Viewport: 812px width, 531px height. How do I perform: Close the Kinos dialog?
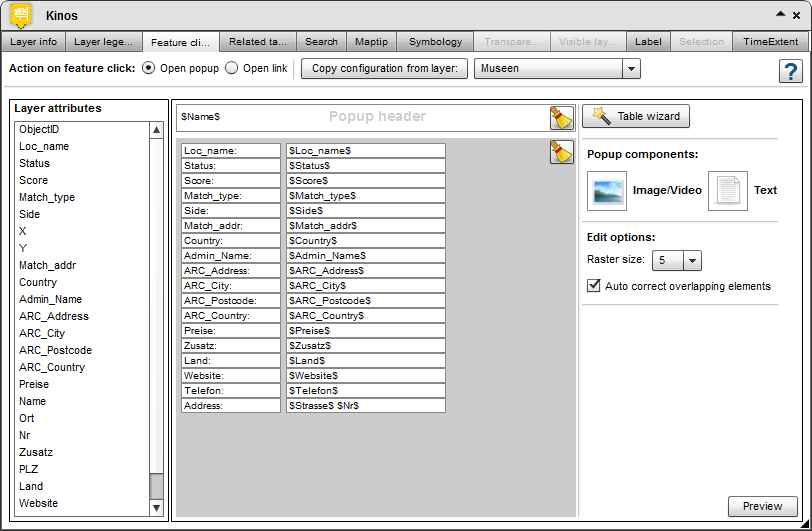(x=796, y=16)
